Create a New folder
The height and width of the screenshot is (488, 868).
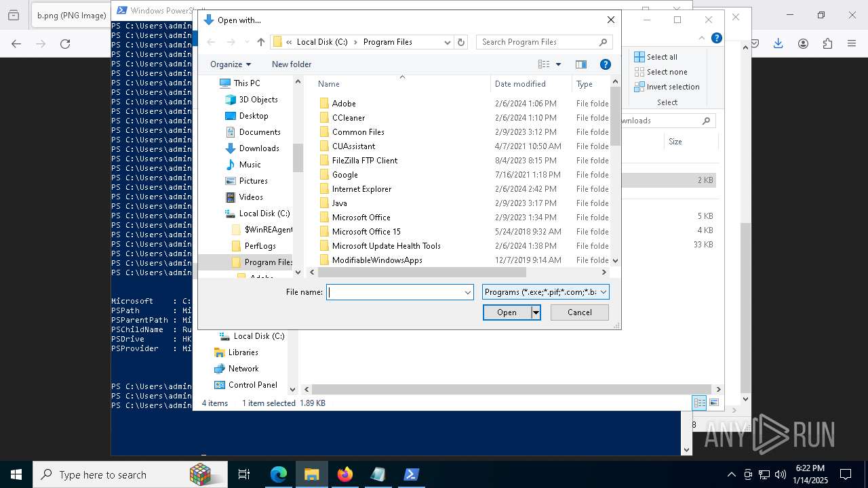[292, 64]
